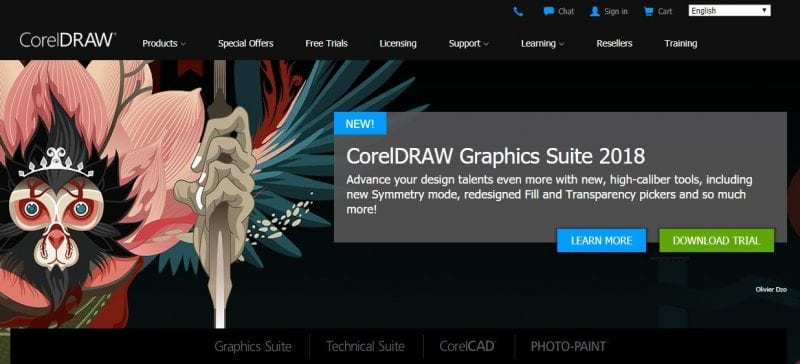Open the Special Offers page
800x364 pixels.
pos(245,43)
